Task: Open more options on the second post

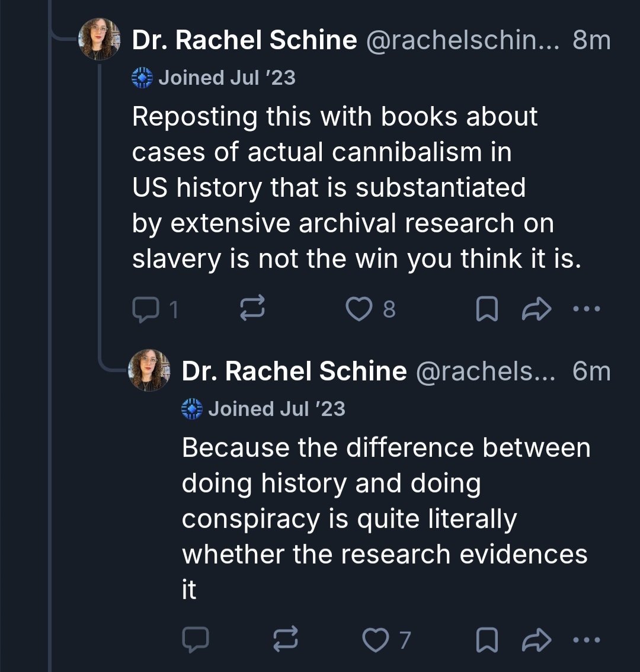Action: 587,640
